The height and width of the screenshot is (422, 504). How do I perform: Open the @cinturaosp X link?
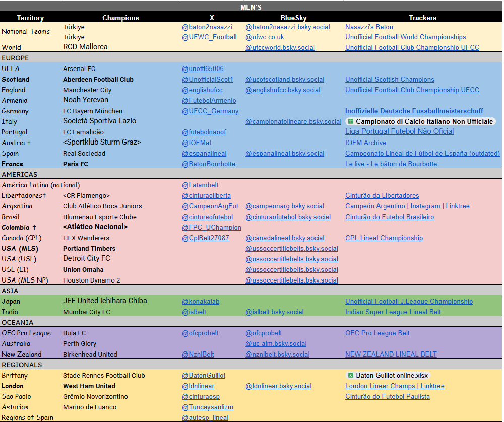tap(201, 397)
